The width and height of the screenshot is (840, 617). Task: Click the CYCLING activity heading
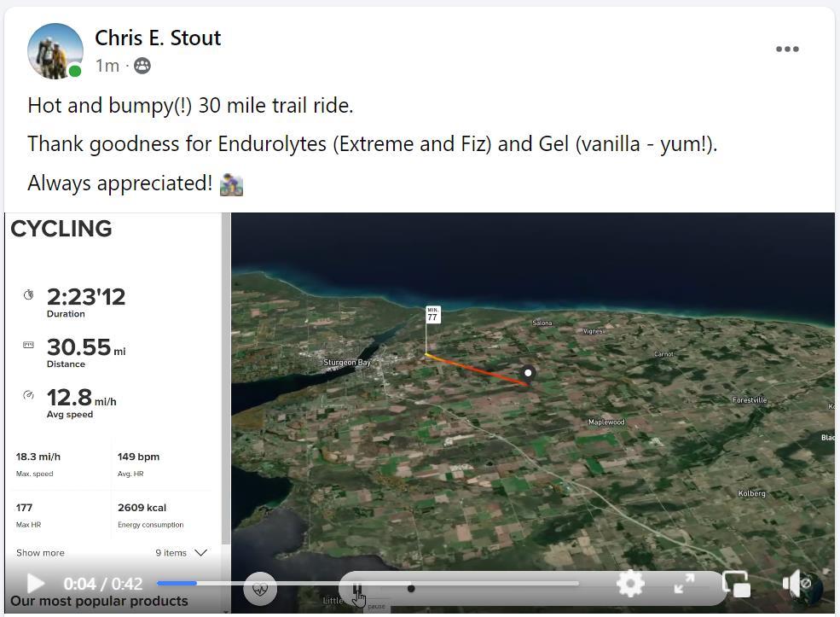click(61, 229)
